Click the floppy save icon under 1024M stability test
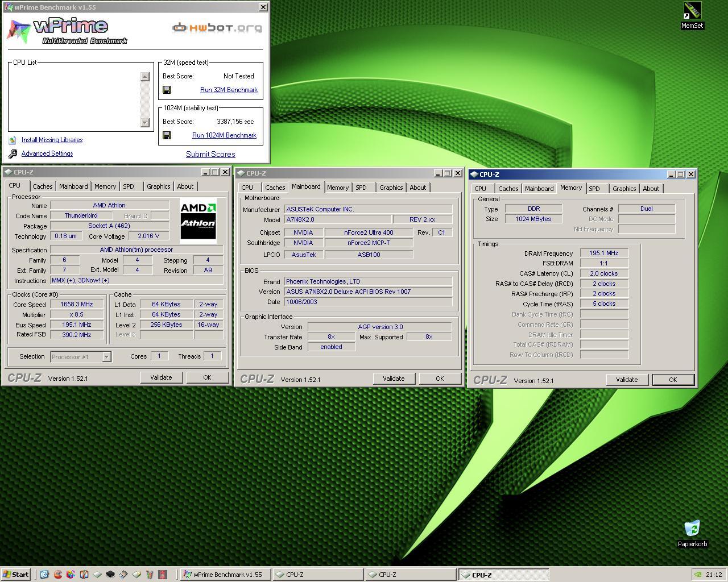This screenshot has height=582, width=728. point(167,135)
